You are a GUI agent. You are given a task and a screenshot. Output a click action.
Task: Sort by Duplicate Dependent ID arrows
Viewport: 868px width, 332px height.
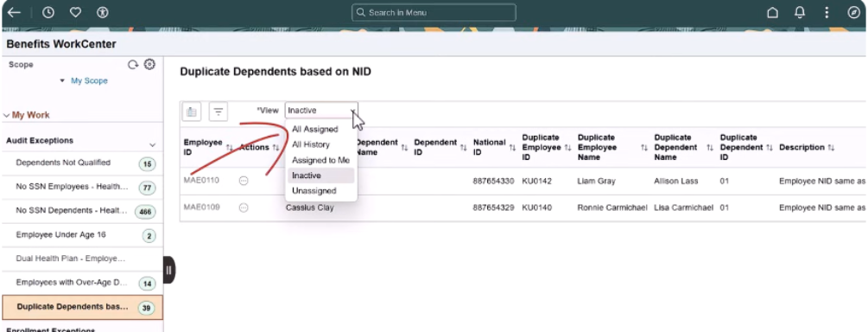(x=769, y=148)
